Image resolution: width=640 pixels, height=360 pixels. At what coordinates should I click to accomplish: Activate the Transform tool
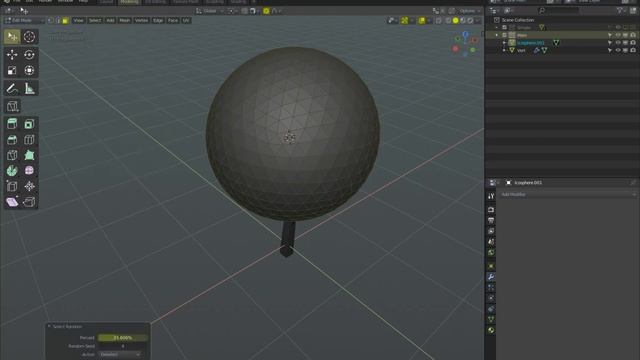coord(29,70)
